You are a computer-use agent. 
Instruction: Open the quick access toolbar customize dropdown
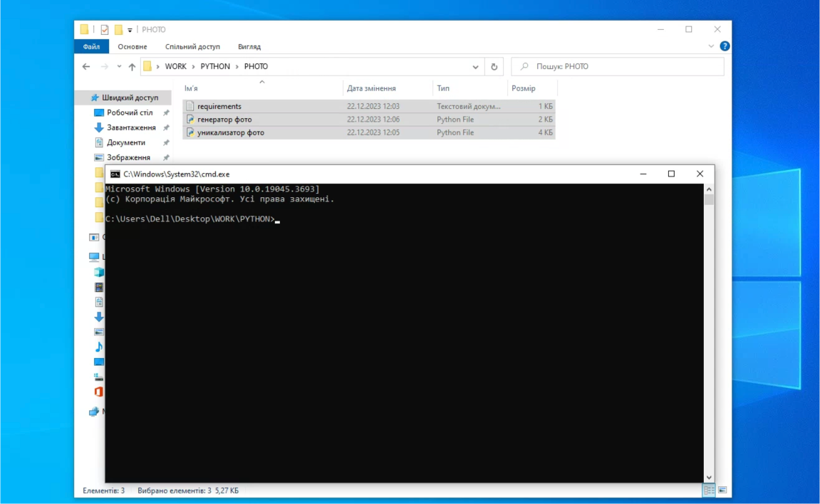[x=130, y=31]
